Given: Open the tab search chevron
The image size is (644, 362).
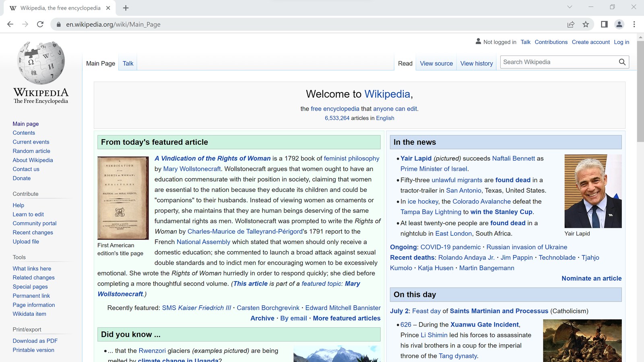Looking at the screenshot, I should click(570, 7).
